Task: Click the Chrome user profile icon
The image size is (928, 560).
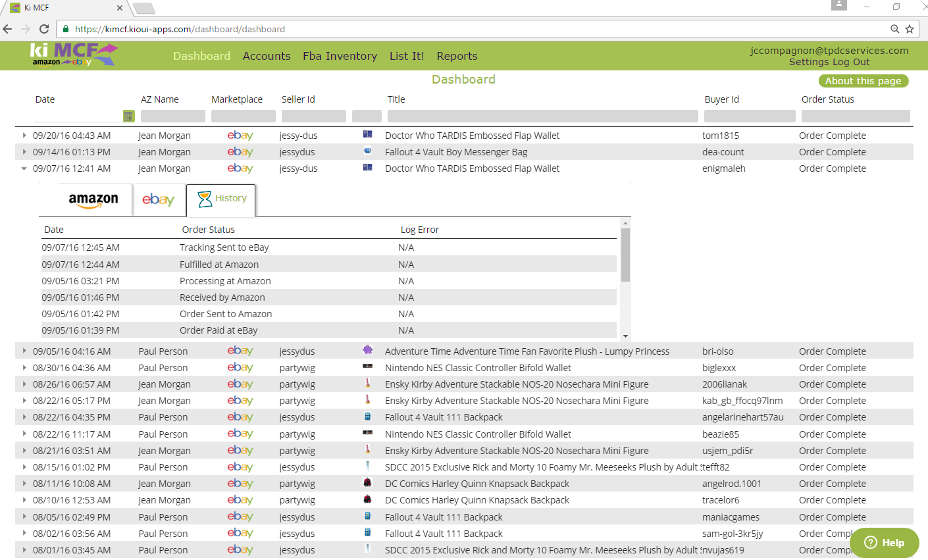Action: pyautogui.click(x=838, y=5)
